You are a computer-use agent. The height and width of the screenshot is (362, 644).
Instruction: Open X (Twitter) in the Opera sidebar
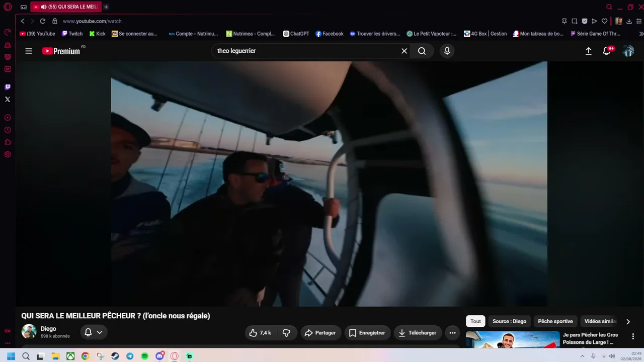(x=8, y=99)
